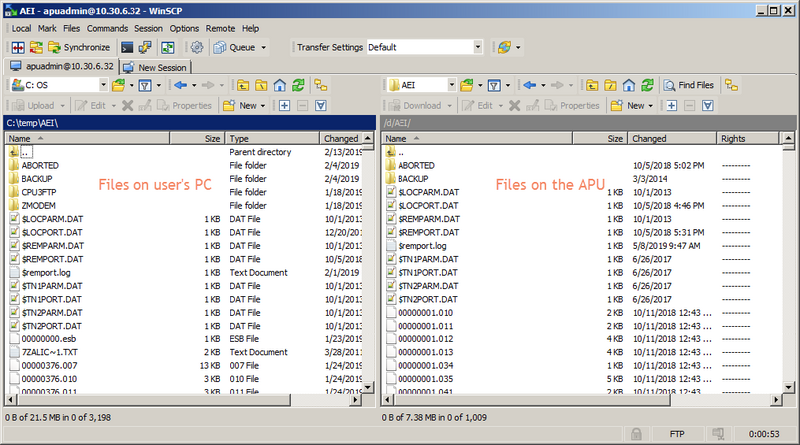This screenshot has height=445, width=800.
Task: Click the Queue toolbar button
Action: (x=234, y=47)
